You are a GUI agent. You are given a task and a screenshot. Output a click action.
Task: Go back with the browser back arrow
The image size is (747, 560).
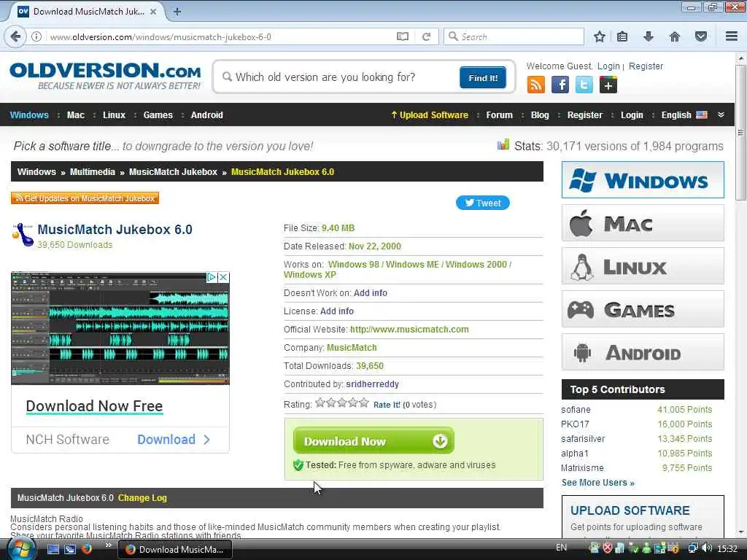[x=15, y=36]
